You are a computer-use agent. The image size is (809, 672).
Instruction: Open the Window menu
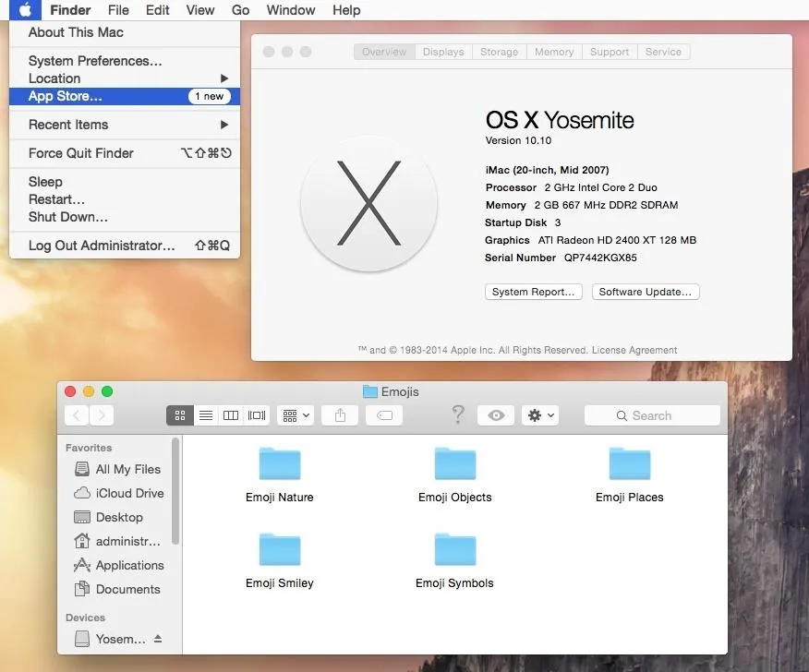point(291,10)
